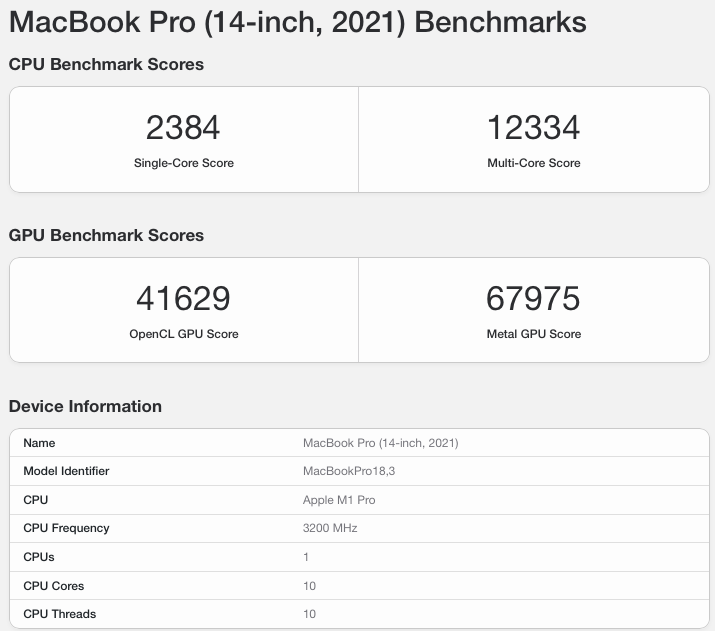Screen dimensions: 715x631
Task: Click the Multi-Core Score label
Action: [x=534, y=163]
